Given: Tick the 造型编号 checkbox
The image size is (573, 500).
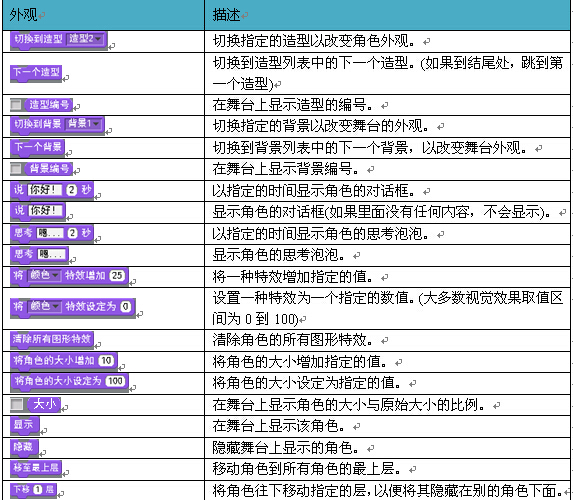Looking at the screenshot, I should coord(16,105).
